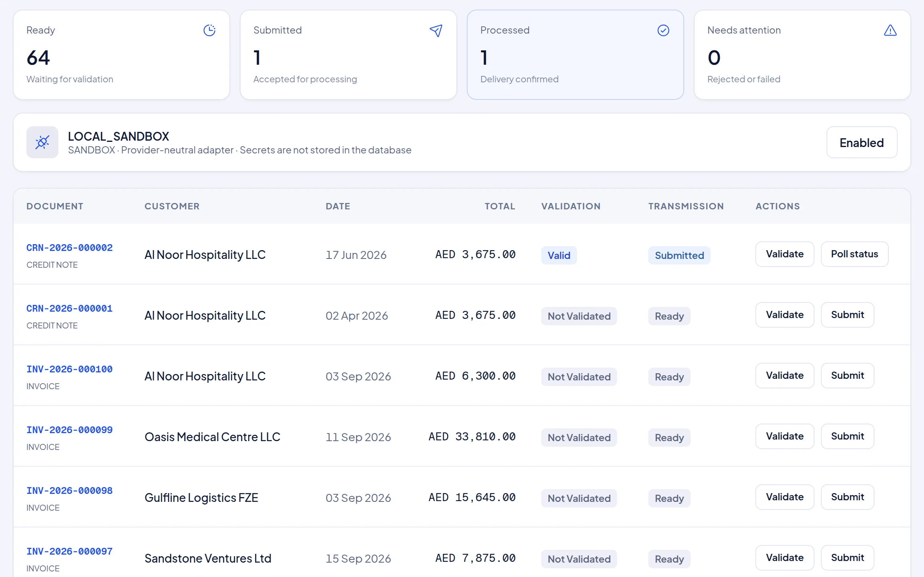Click the LOCAL_SANDBOX adapter title
The image size is (924, 577).
pos(118,136)
